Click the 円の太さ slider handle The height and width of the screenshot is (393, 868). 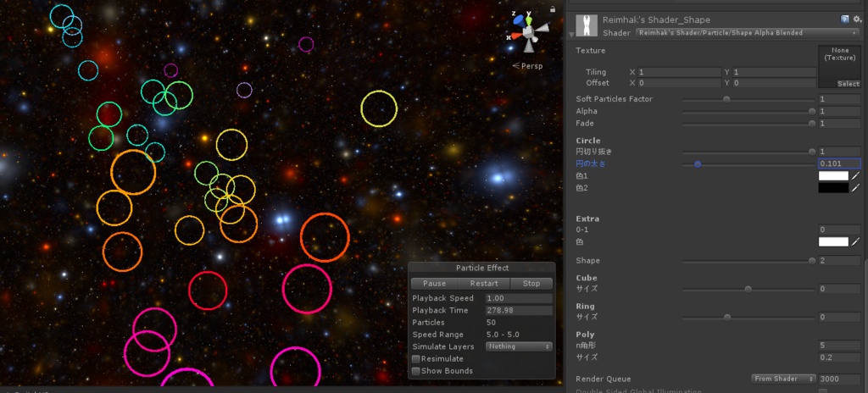pos(698,163)
